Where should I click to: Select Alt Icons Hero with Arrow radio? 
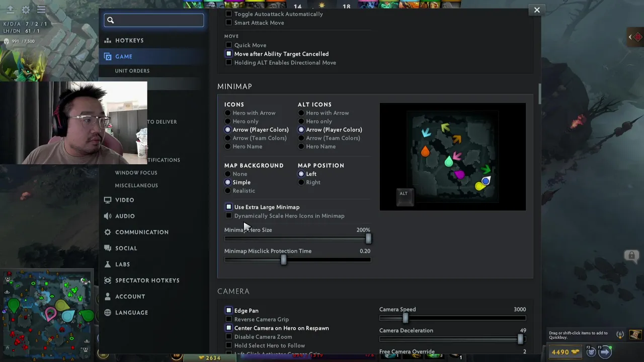point(301,113)
